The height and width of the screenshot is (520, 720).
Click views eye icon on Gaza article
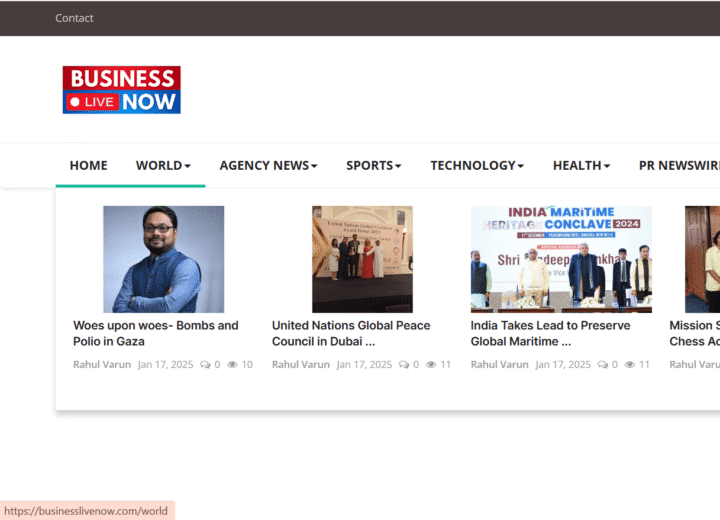[x=232, y=365]
